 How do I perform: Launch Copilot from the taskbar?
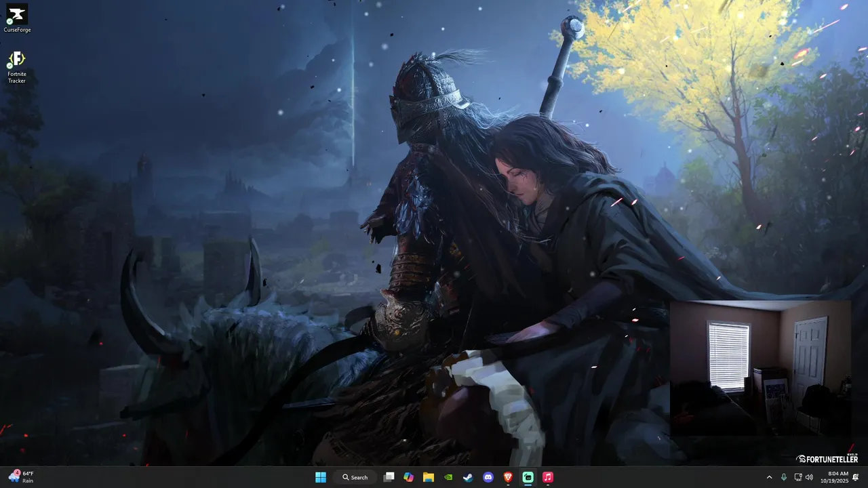(x=408, y=477)
